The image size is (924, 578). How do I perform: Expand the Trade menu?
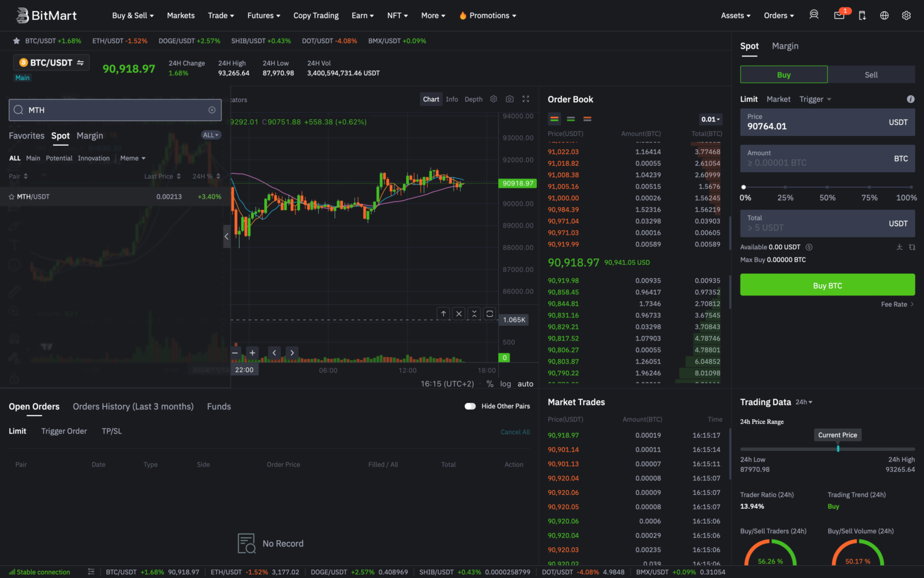point(221,16)
